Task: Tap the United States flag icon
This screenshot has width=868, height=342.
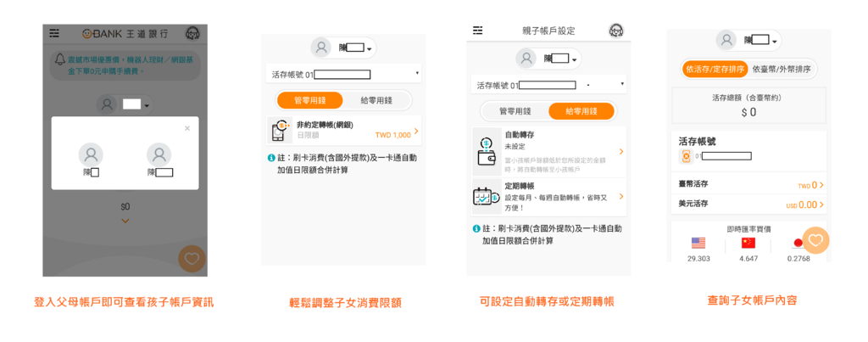Action: [698, 243]
